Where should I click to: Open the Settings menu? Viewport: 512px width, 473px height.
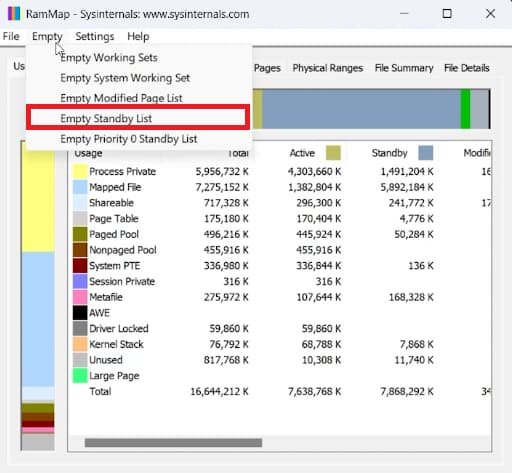(95, 36)
